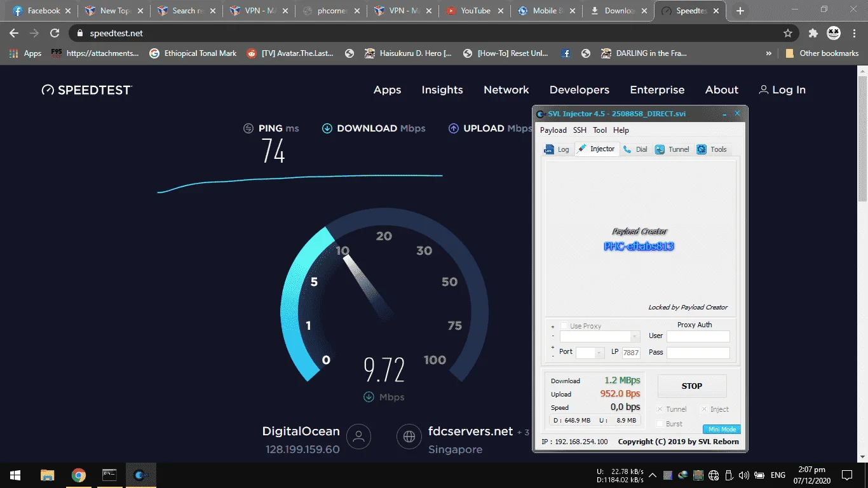Bookmark this page with the star icon
The image size is (868, 488).
point(788,33)
